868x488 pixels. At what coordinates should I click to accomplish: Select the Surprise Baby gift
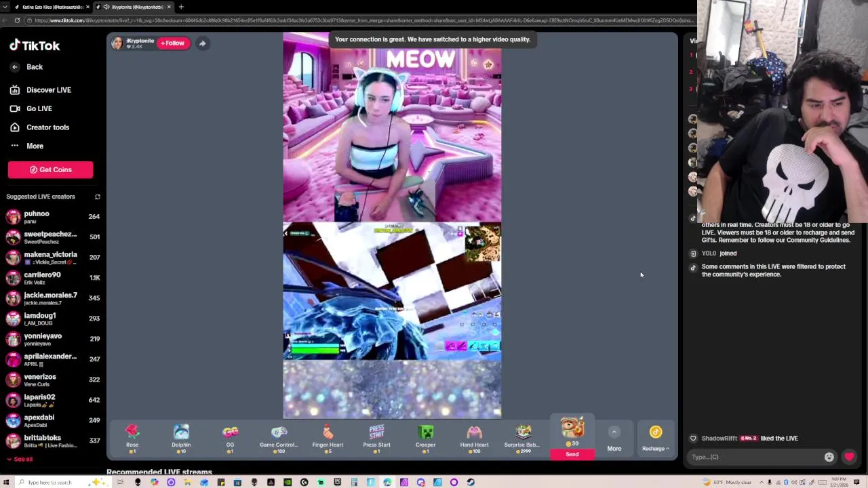pos(523,439)
